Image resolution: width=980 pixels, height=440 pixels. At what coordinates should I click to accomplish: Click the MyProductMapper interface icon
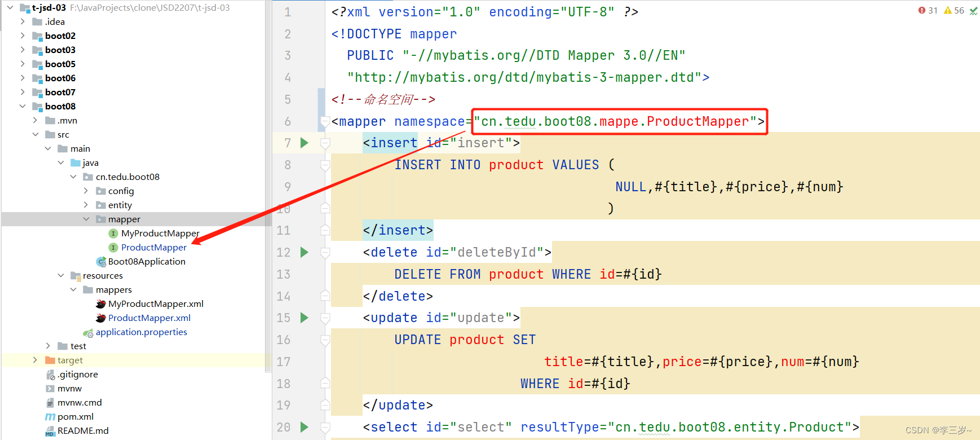[113, 234]
